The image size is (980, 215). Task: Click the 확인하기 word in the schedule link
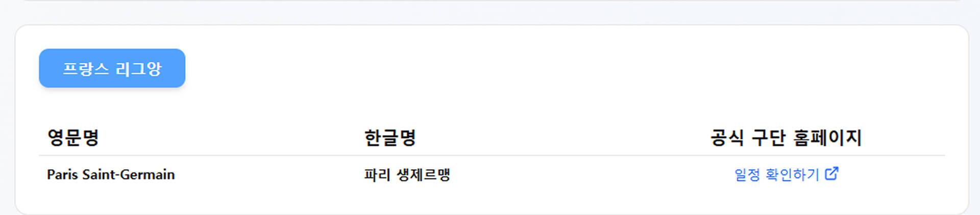coord(793,175)
